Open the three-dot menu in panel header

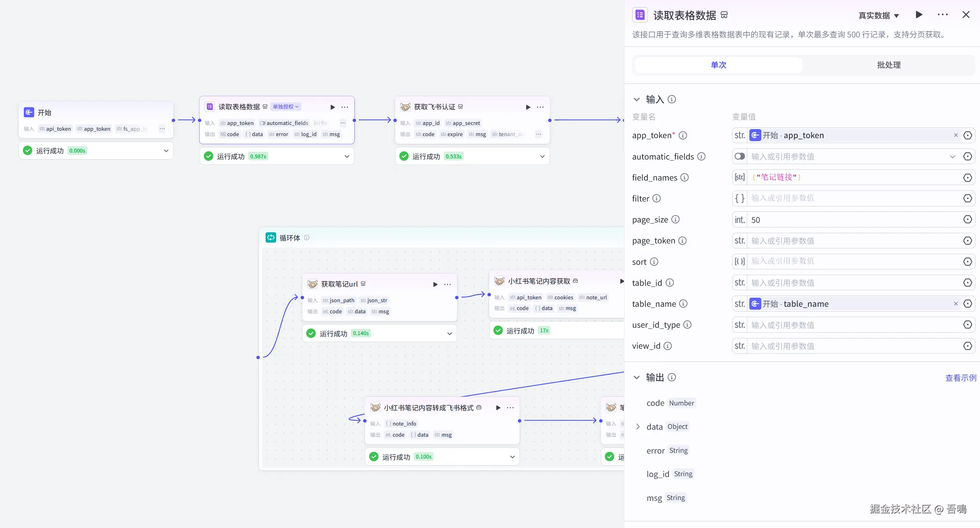[x=943, y=15]
